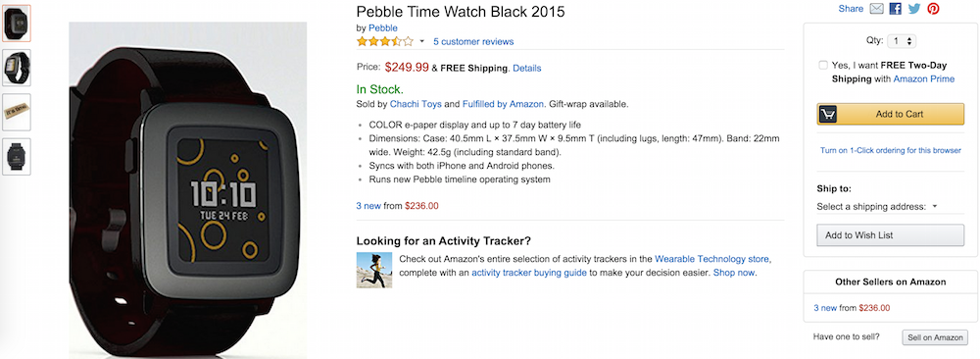Screen dimensions: 980x359
Task: Click the star rating icons
Action: [x=384, y=42]
